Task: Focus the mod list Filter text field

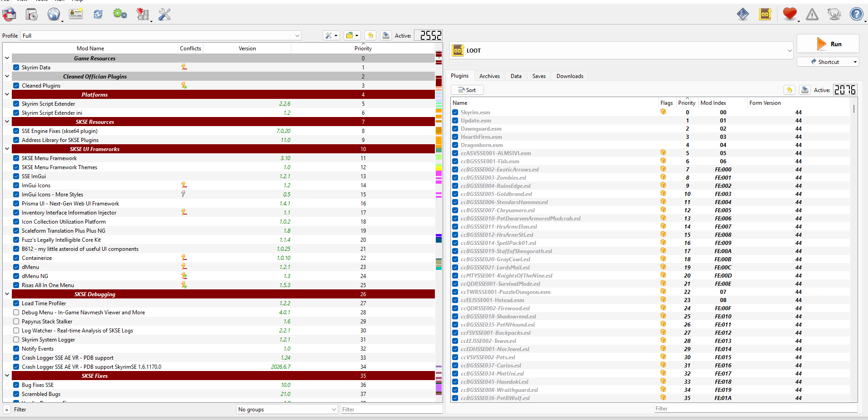Action: point(391,409)
